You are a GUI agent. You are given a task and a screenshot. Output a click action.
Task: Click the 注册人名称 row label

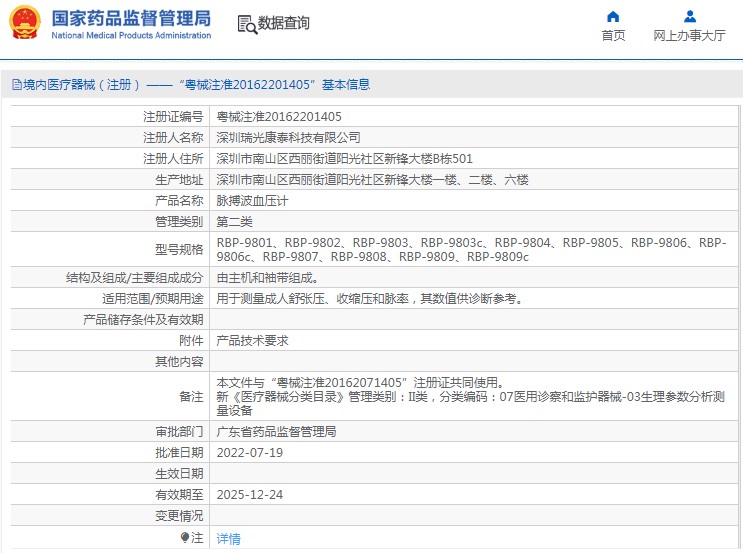(173, 137)
